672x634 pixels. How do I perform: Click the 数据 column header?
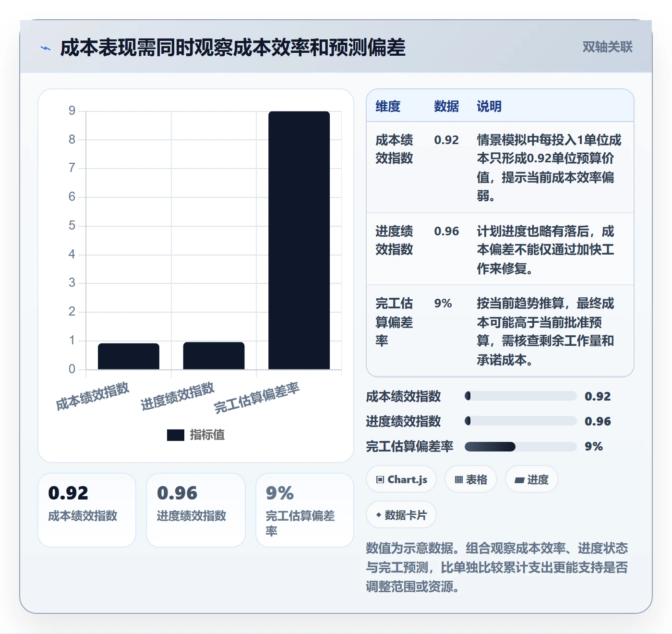(446, 106)
